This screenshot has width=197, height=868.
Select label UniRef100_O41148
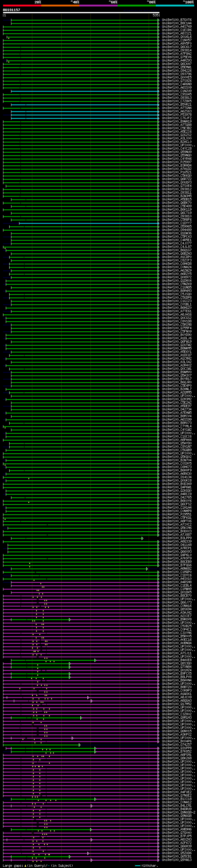pyautogui.click(x=176, y=545)
